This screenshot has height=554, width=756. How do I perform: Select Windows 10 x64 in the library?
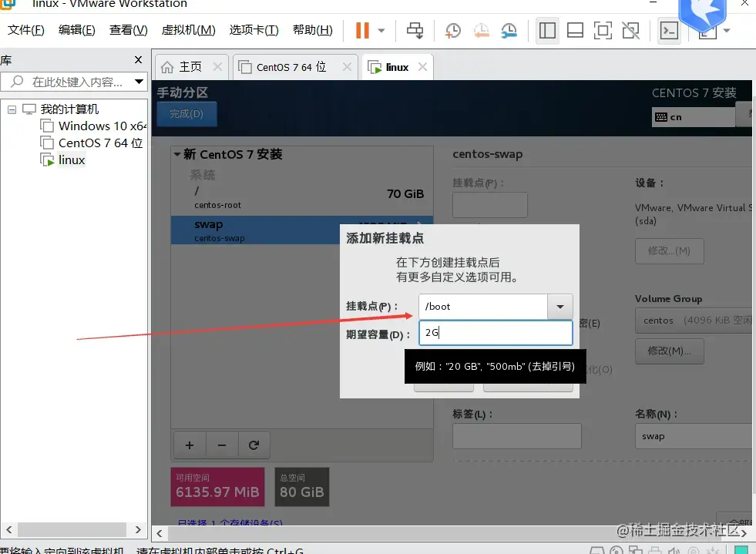point(93,126)
